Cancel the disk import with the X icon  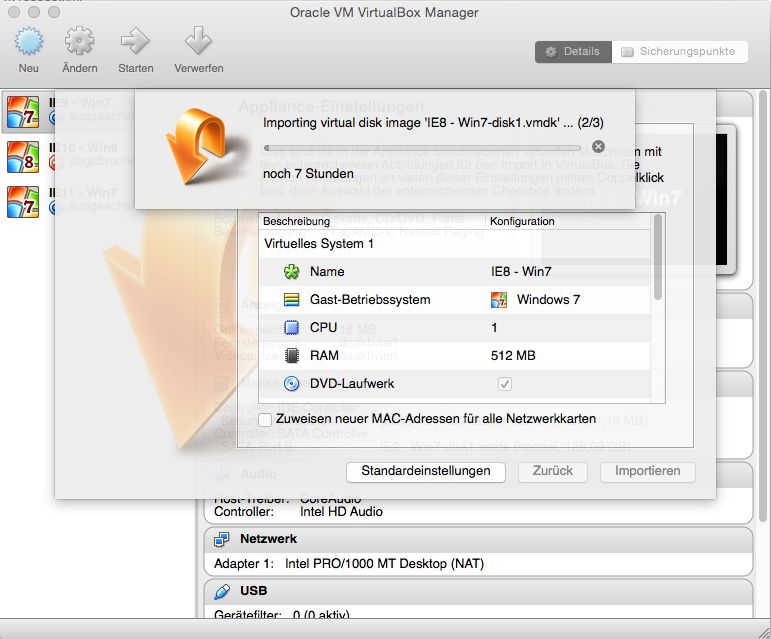click(598, 147)
